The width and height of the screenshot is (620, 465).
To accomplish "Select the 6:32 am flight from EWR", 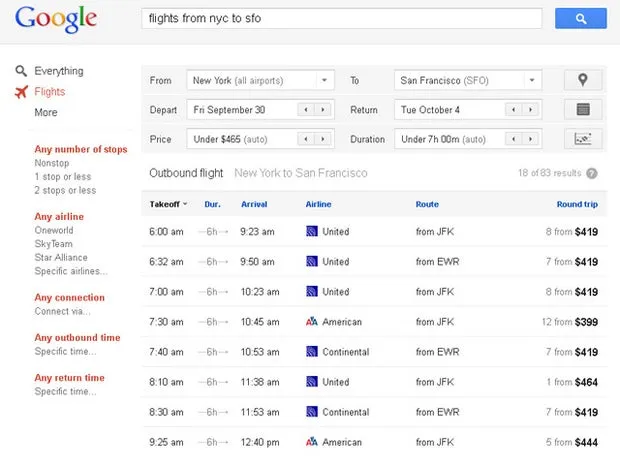I will (x=374, y=262).
